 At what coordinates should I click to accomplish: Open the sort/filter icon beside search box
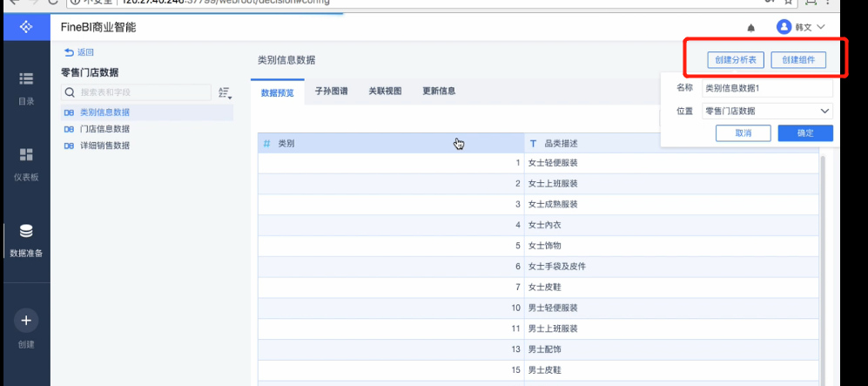225,92
